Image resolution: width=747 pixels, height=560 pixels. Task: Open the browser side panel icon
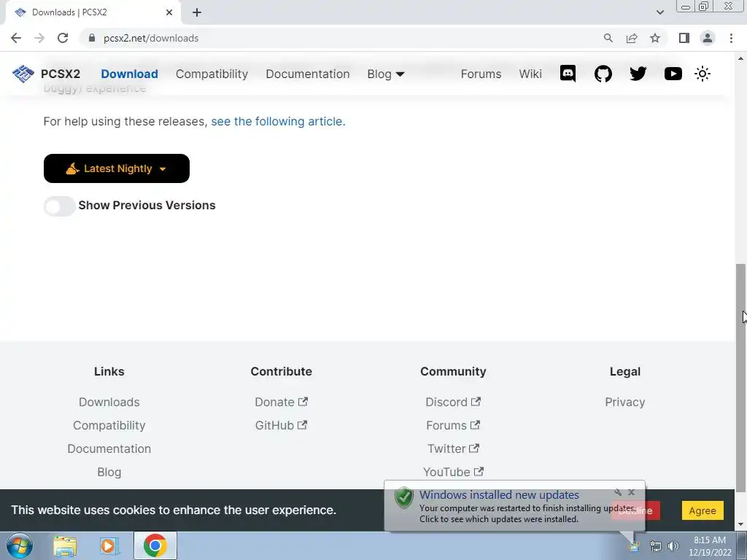coord(684,38)
